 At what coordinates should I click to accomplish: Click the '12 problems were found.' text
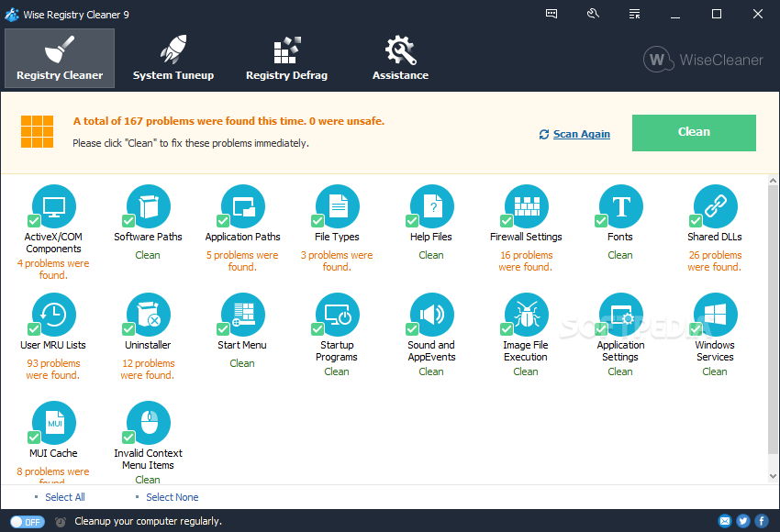148,370
